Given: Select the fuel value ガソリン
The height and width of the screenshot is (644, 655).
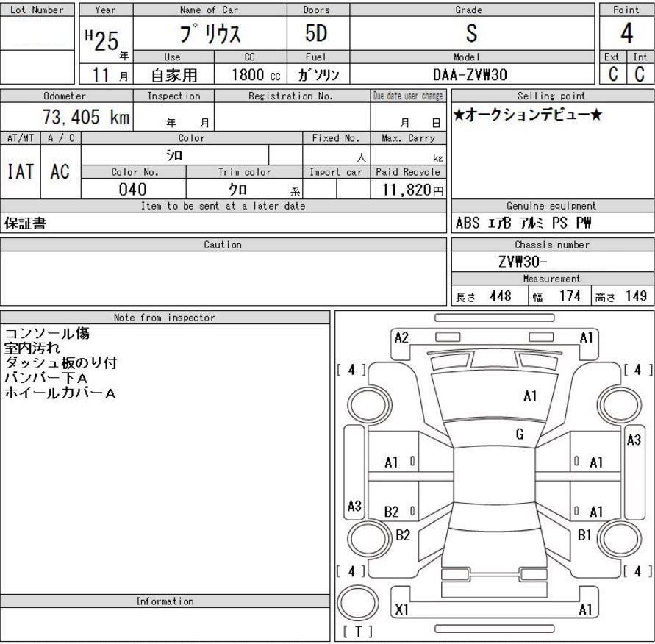Looking at the screenshot, I should point(318,75).
